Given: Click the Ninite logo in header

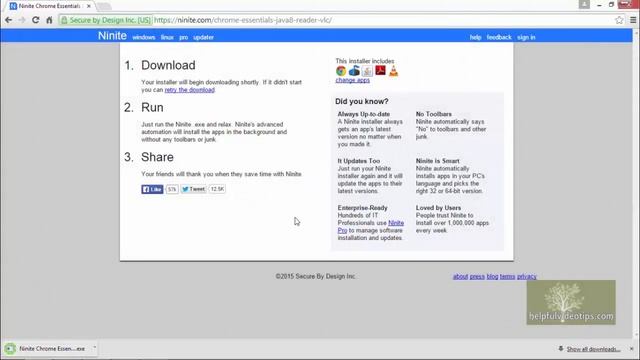Looking at the screenshot, I should (112, 36).
